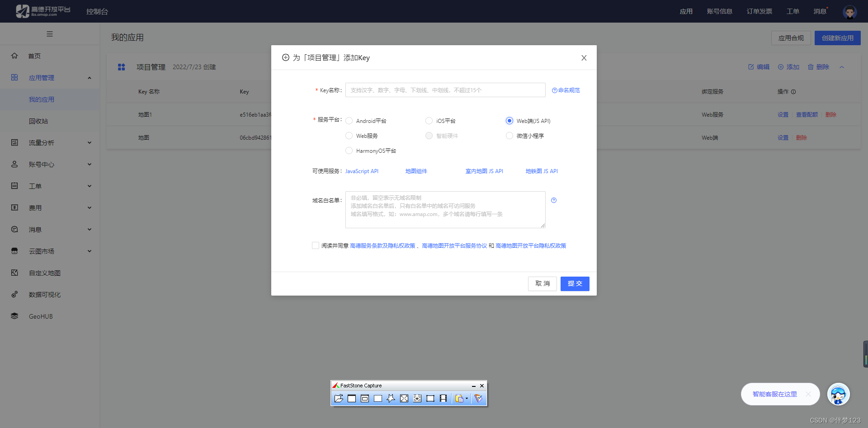The height and width of the screenshot is (428, 868).
Task: Expand the 费用 sidebar menu
Action: [x=90, y=208]
